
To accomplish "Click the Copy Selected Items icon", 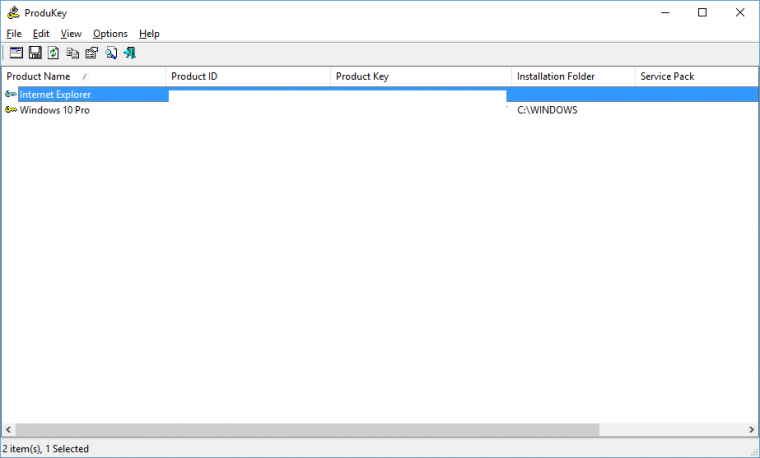I will pos(73,53).
